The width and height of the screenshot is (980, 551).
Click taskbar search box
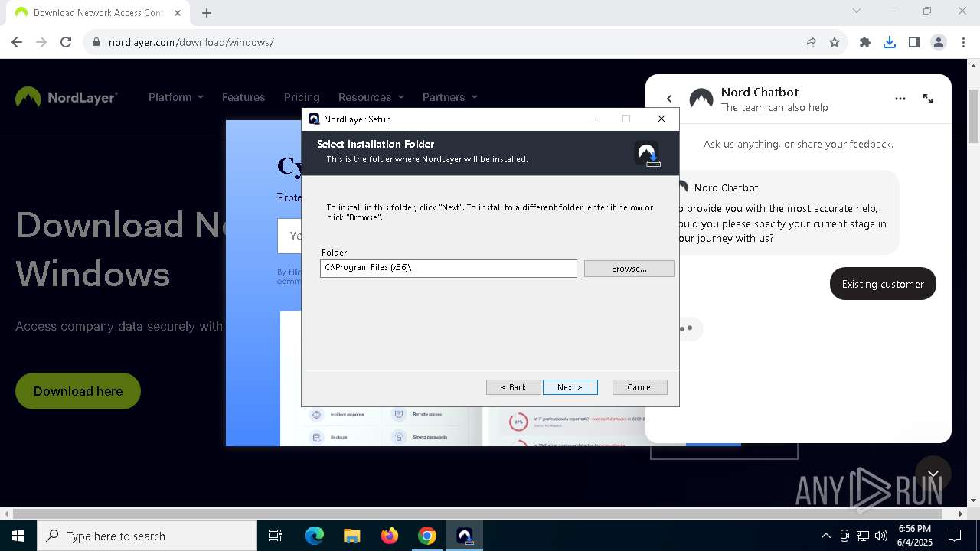(x=147, y=536)
